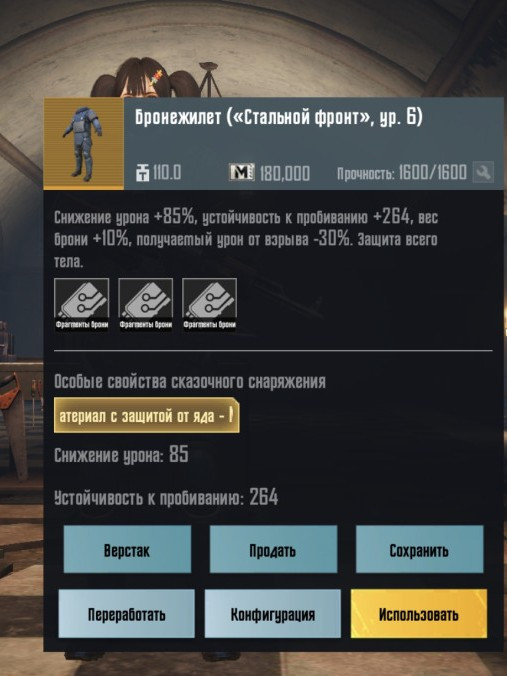Click the Особые свойства сказочного снаряжения heading
The width and height of the screenshot is (507, 676).
point(190,382)
